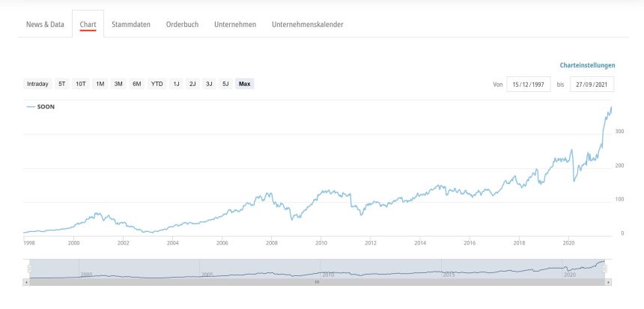Click the navigator scrollbar grip
Screen dimensions: 644x309
pyautogui.click(x=317, y=282)
